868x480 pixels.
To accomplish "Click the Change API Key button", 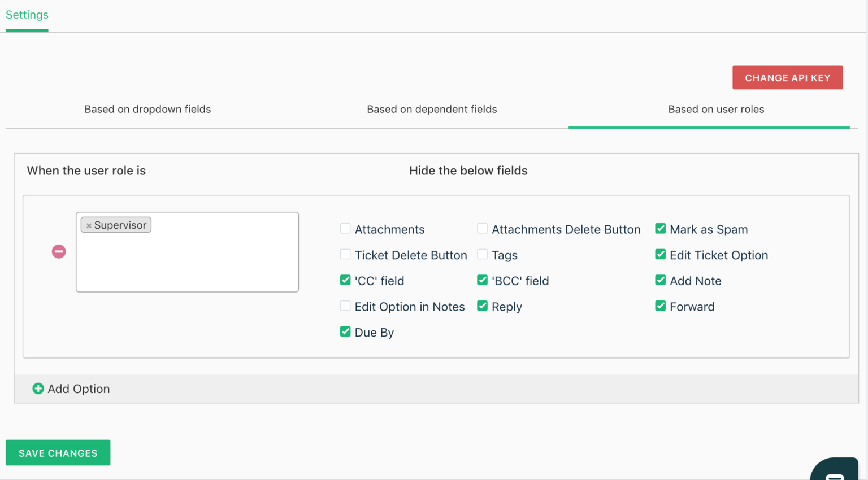I will (x=787, y=77).
